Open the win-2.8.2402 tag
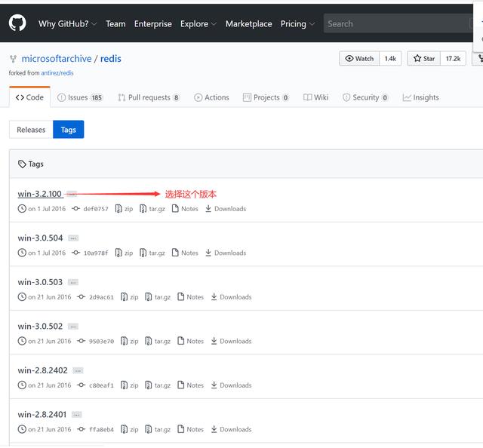This screenshot has height=448, width=483. pos(42,370)
